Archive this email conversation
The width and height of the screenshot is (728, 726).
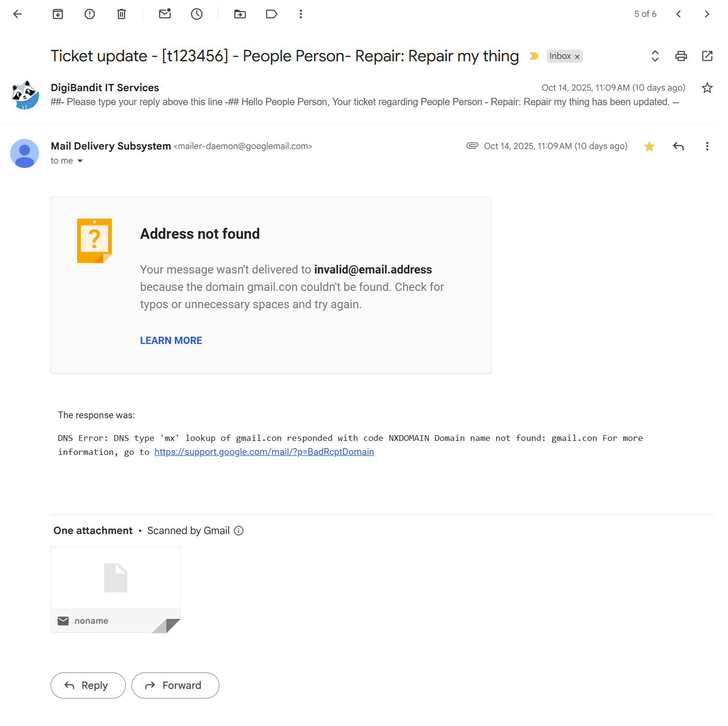pos(58,14)
